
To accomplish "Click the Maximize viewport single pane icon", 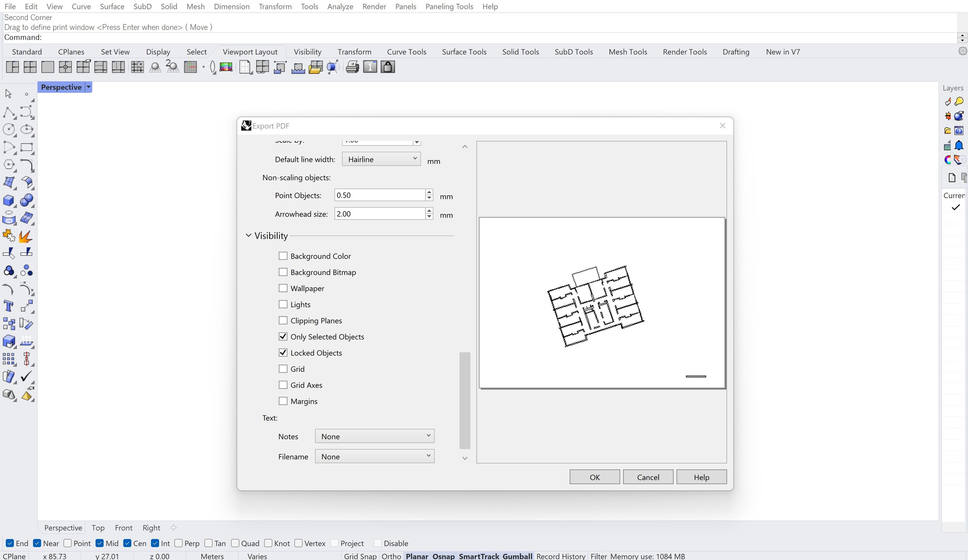I will [x=48, y=67].
